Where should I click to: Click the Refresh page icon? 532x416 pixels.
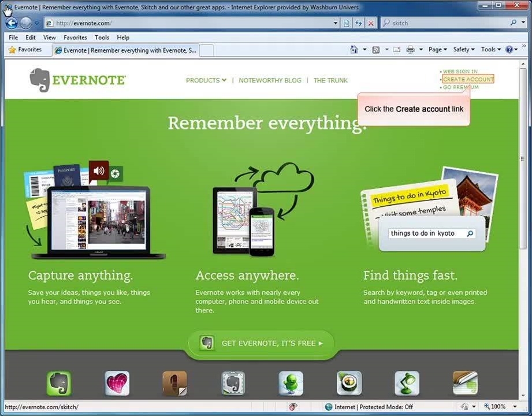tap(359, 23)
